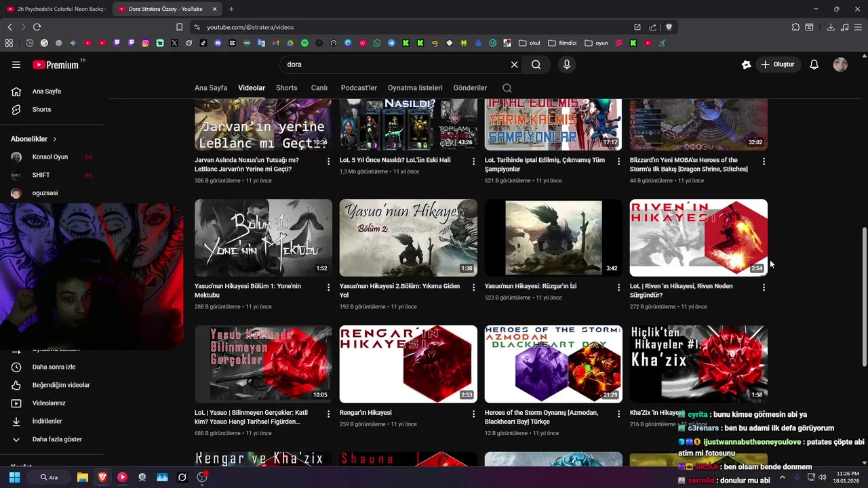Open the Gönderiler tab
Screen dimensions: 868x488
pos(470,88)
